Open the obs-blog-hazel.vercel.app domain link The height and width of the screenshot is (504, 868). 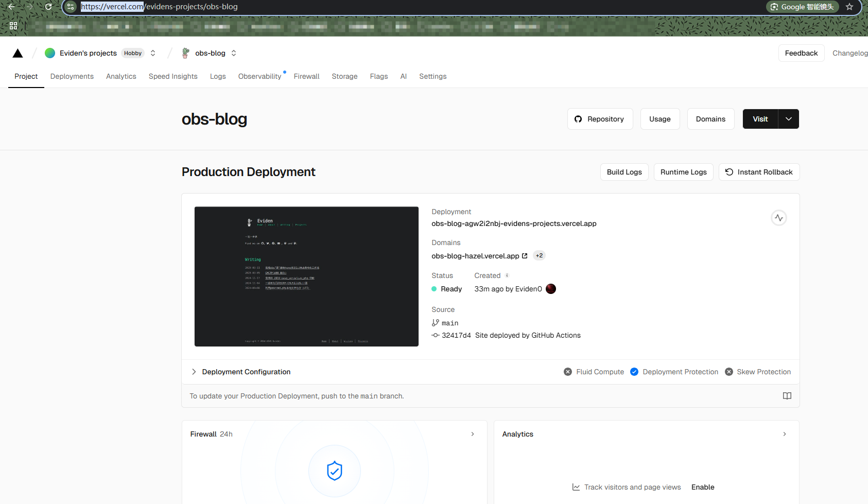click(479, 256)
